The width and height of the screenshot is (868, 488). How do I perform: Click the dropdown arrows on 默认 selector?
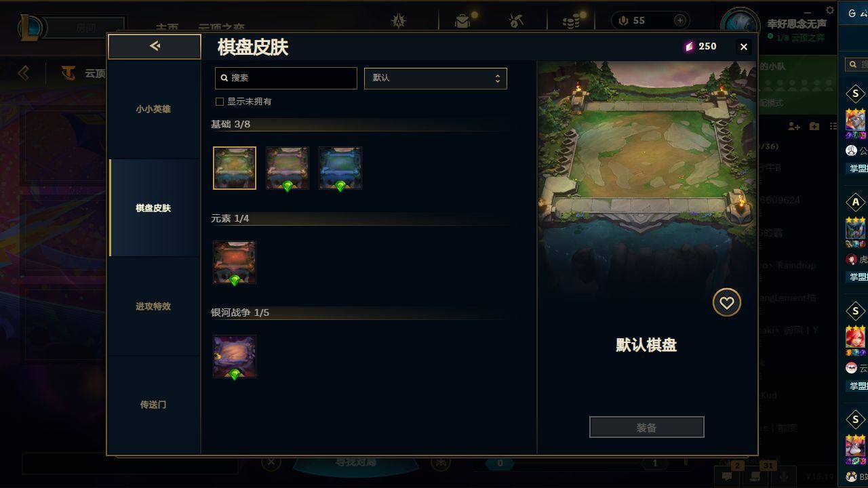pyautogui.click(x=497, y=78)
